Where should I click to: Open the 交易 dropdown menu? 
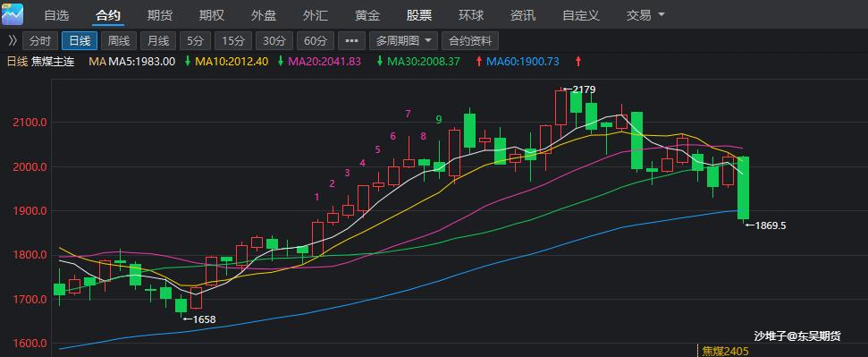tap(645, 15)
